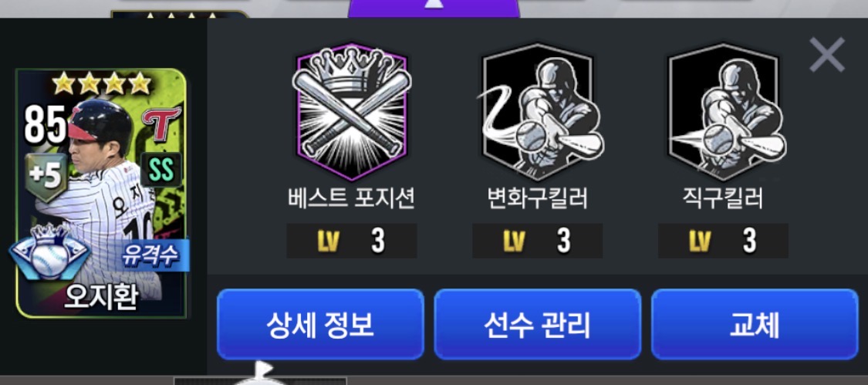Tap the SS position badge on card
Image resolution: width=868 pixels, height=385 pixels.
[161, 170]
